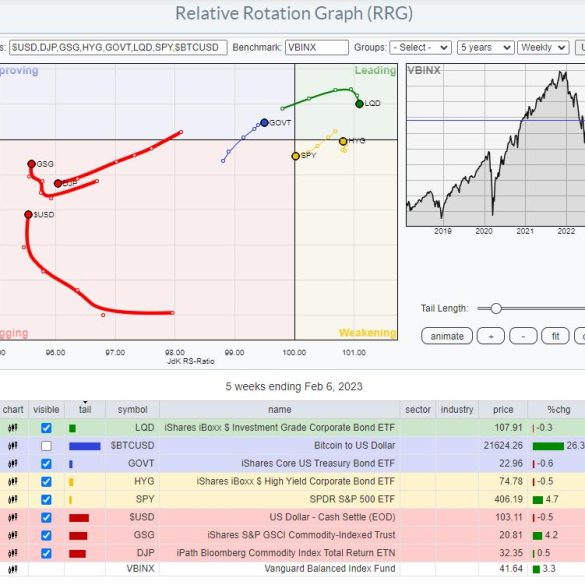This screenshot has height=585, width=585.
Task: Click the VBINX price chart thumbnail
Action: point(495,145)
